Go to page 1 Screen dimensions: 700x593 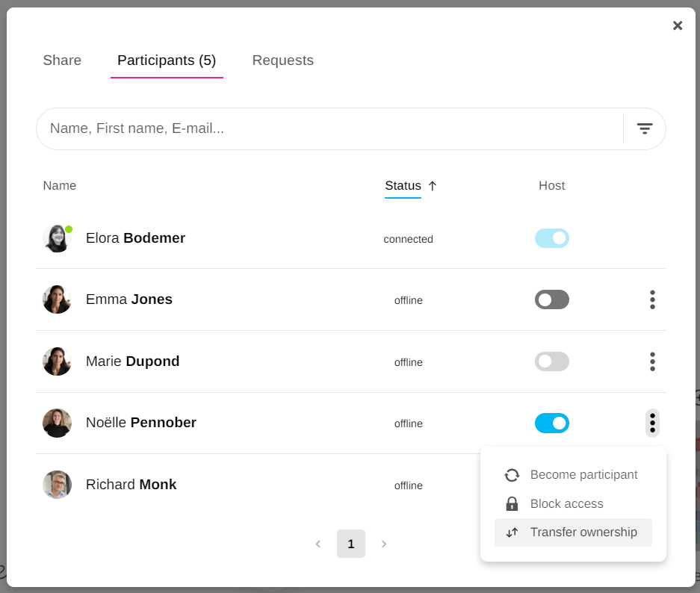tap(351, 544)
